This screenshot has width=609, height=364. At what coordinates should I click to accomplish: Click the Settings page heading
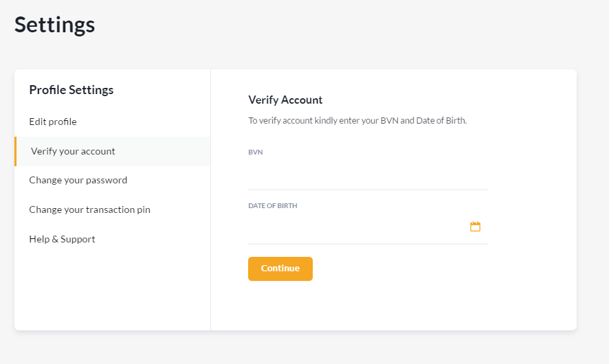pyautogui.click(x=55, y=25)
